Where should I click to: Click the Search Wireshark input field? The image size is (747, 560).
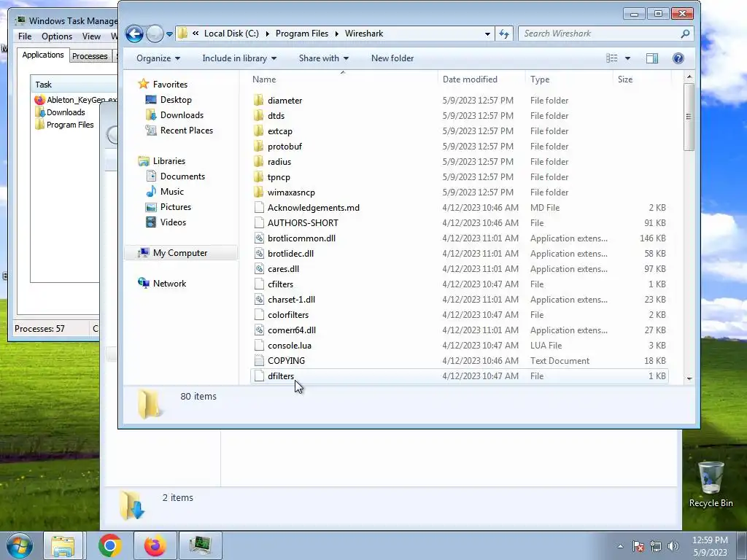[598, 34]
